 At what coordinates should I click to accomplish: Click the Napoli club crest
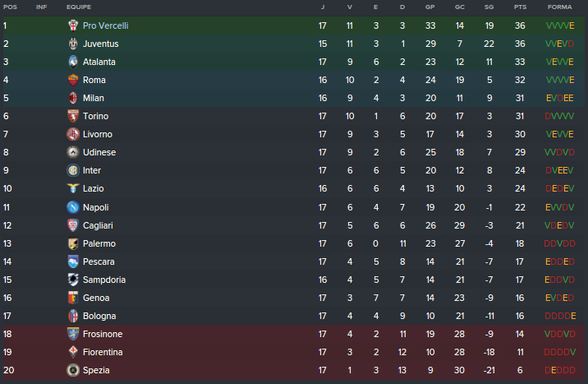(x=73, y=207)
